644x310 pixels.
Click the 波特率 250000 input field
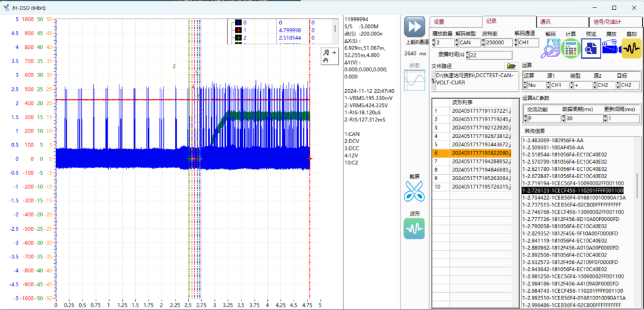[x=498, y=43]
